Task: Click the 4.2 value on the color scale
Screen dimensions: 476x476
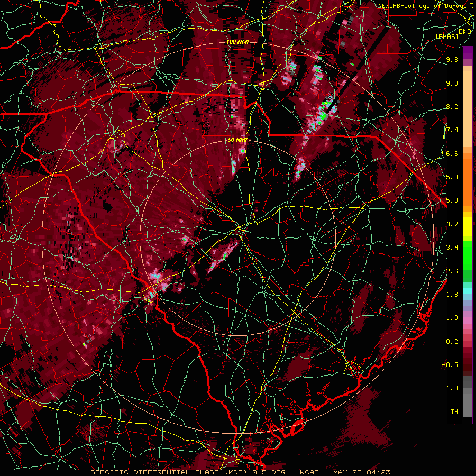Action: pos(452,224)
